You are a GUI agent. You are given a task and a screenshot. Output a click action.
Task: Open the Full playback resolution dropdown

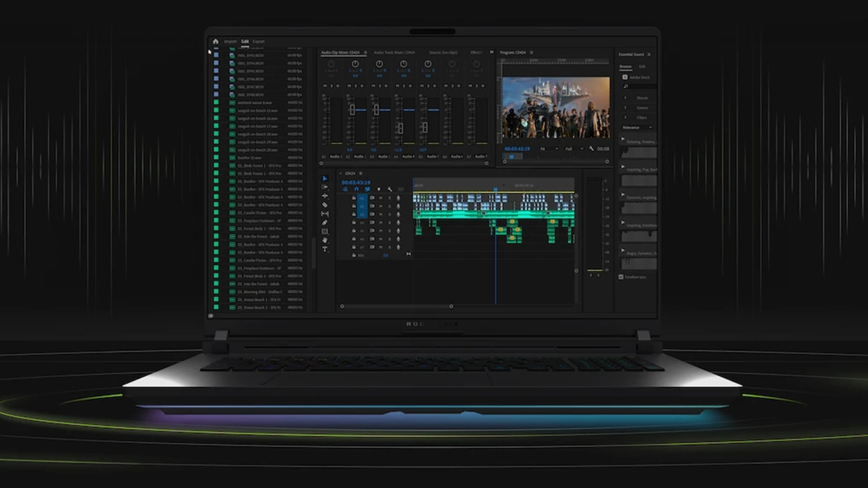coord(574,149)
